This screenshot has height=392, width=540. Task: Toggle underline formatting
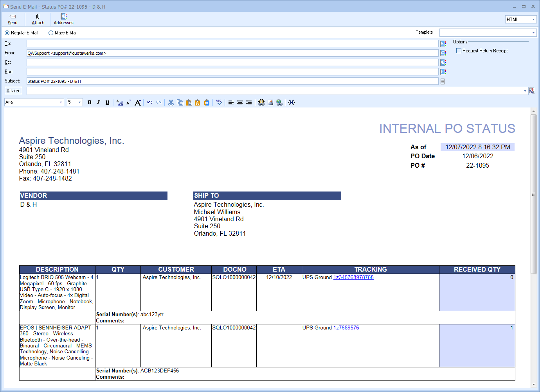tap(108, 102)
